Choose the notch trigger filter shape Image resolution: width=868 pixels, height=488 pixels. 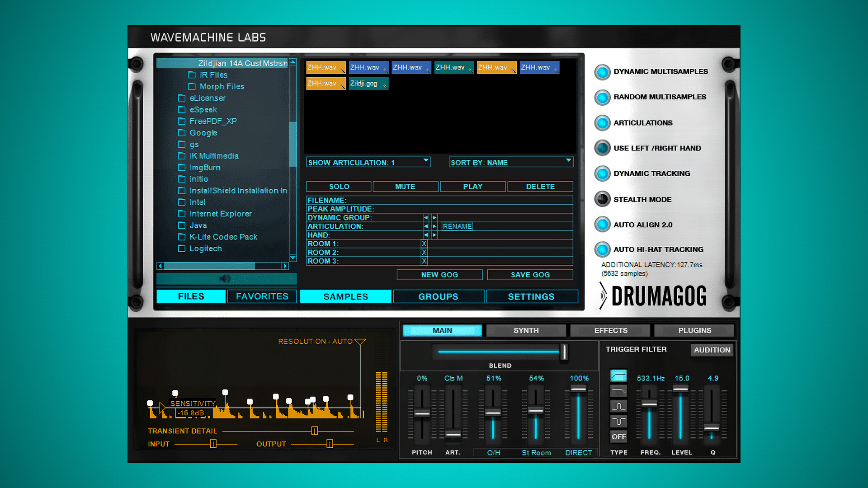coord(618,422)
